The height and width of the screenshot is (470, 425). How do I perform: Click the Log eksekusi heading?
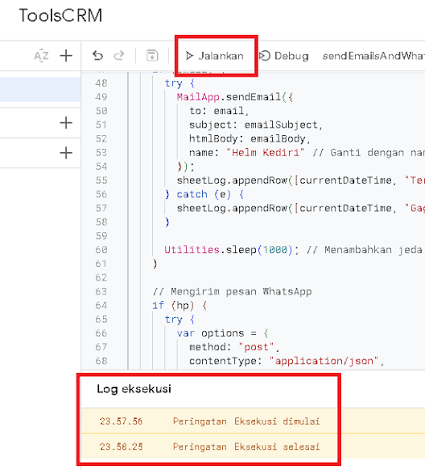134,389
